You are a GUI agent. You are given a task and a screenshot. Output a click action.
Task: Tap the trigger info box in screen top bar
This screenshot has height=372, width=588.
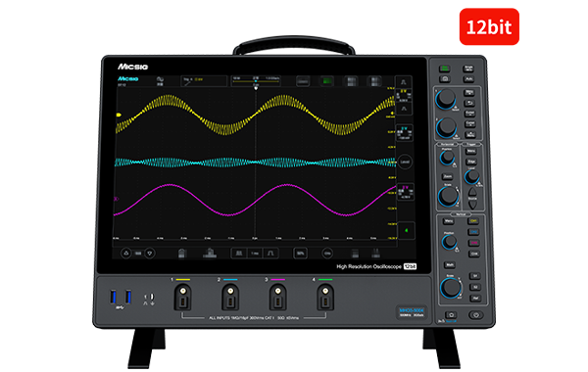tap(205, 81)
